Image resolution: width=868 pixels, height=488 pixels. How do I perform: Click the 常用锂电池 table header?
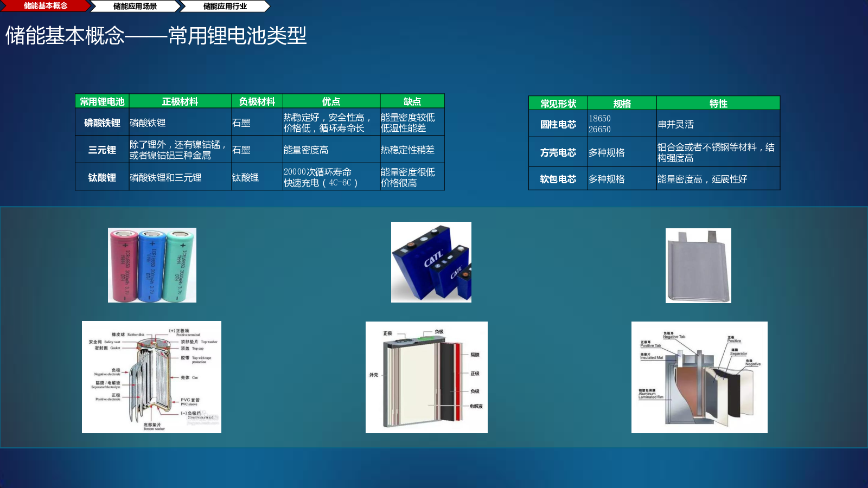(x=102, y=101)
